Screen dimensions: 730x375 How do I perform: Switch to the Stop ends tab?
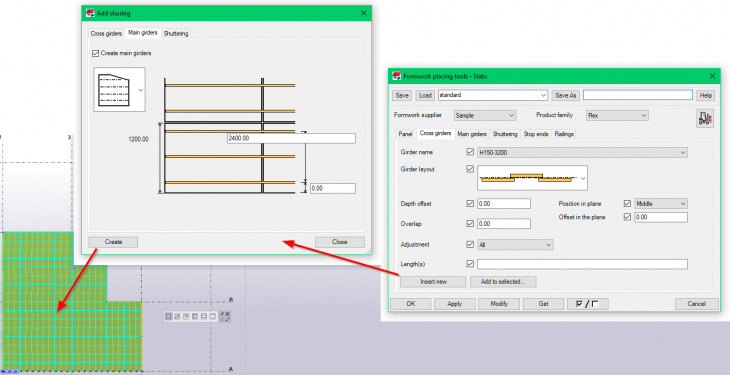536,134
